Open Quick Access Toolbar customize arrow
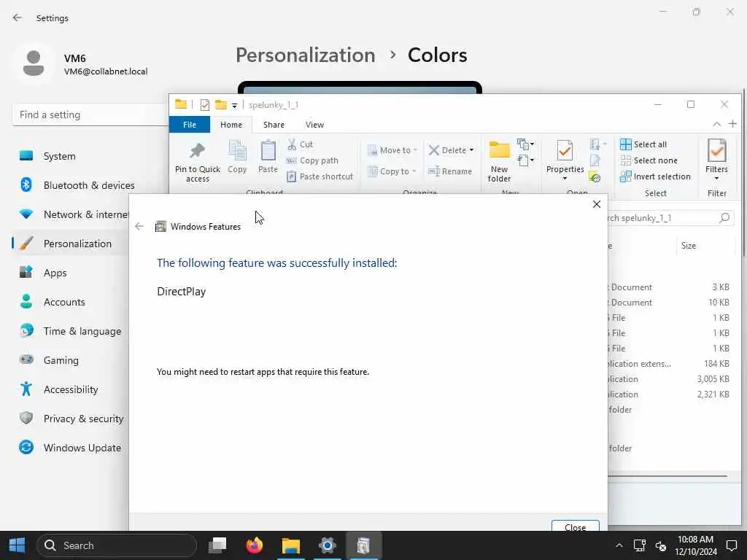The image size is (747, 560). pyautogui.click(x=234, y=105)
